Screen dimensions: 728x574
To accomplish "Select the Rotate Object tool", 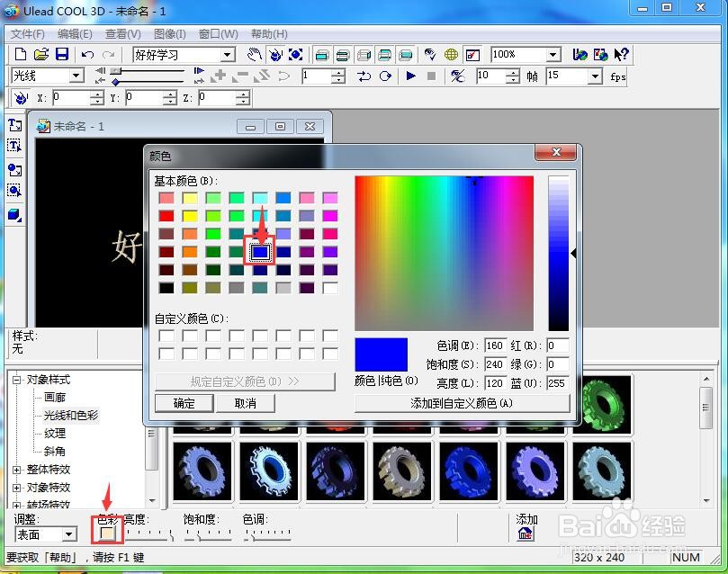I will pos(275,55).
